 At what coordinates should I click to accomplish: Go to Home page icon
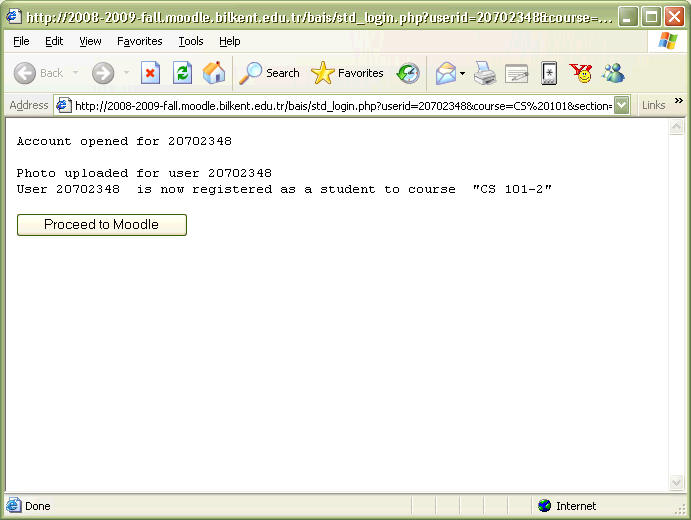(214, 73)
